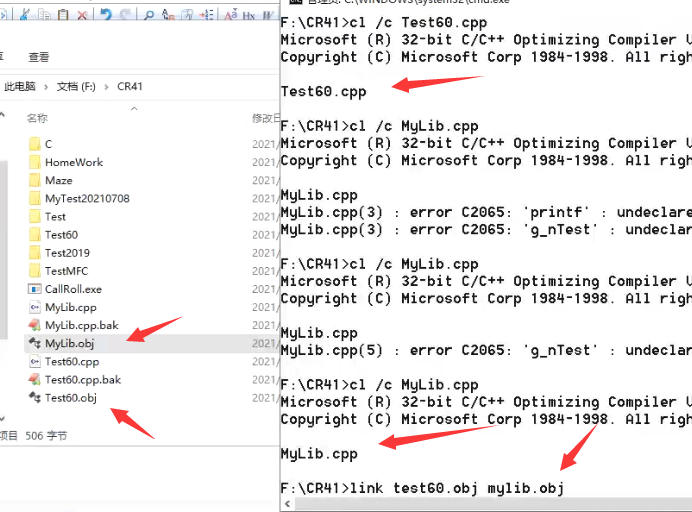The image size is (692, 512).
Task: Click 文档 (F:) in the breadcrumb path
Action: [76, 87]
